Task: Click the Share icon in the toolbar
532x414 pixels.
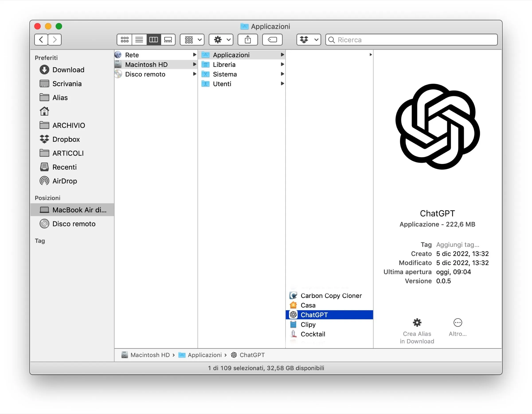Action: pos(248,39)
